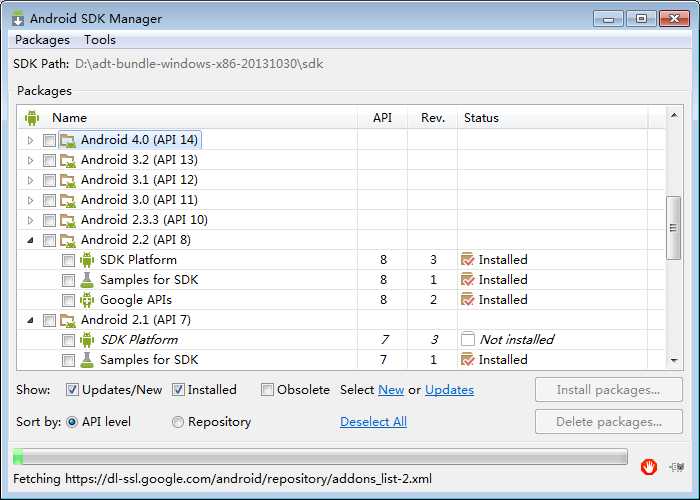Screen dimensions: 700x500
Task: Click the API column header
Action: tap(382, 118)
